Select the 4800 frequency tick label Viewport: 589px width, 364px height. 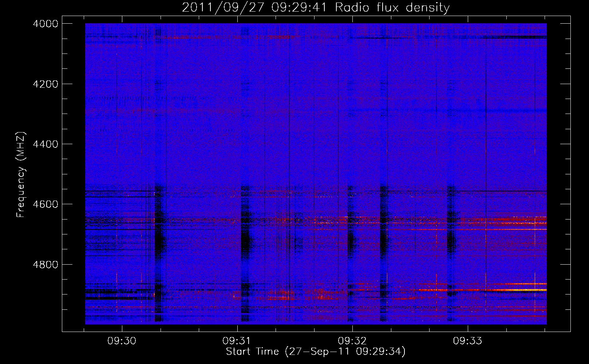[x=46, y=265]
